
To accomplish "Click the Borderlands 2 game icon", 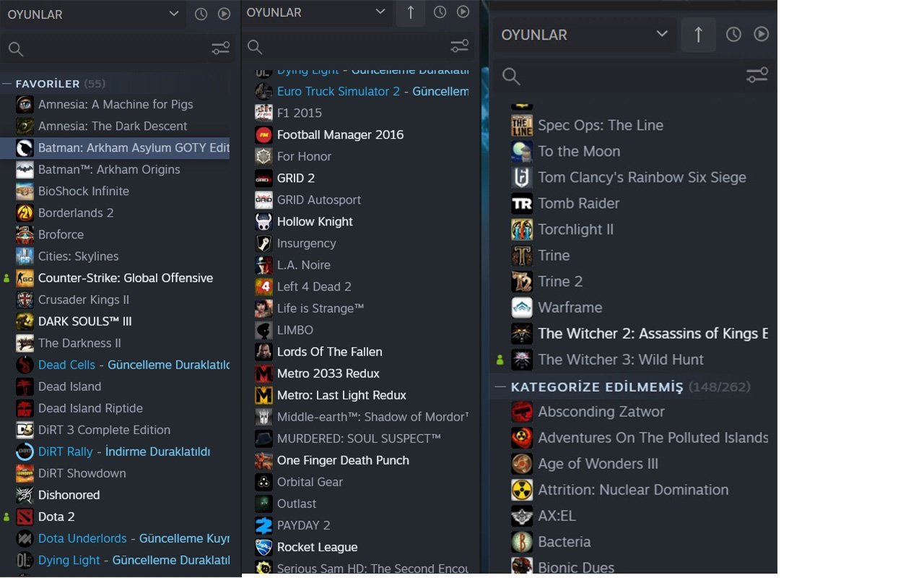I will (25, 213).
